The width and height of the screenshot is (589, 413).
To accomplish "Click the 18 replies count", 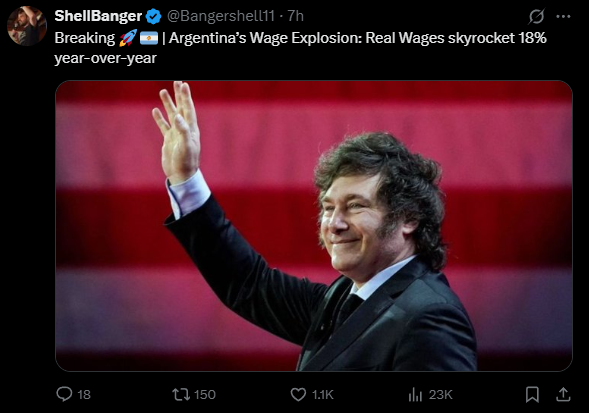I will 84,395.
